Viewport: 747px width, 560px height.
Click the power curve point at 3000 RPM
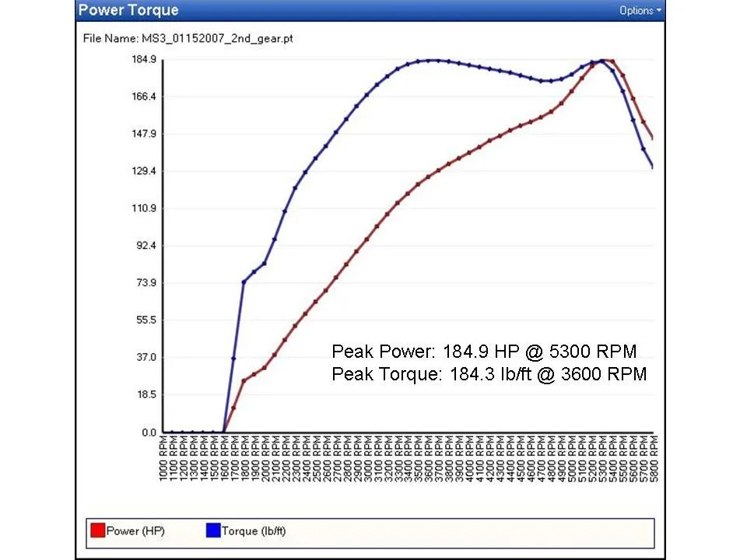(x=366, y=239)
